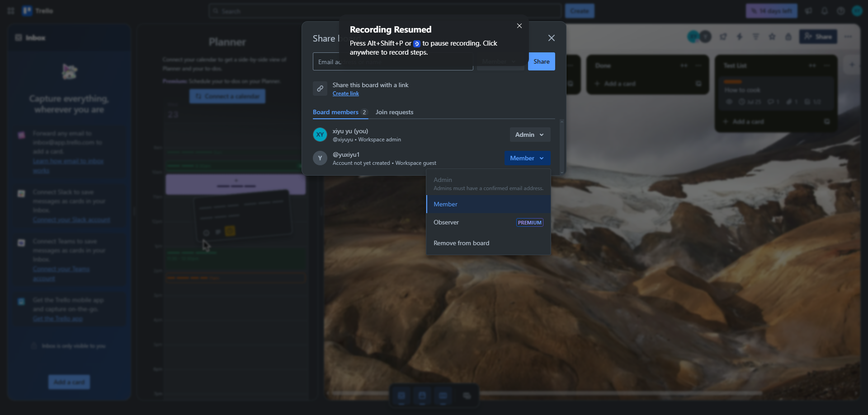Click the Share button in board header
The image size is (868, 415).
pyautogui.click(x=818, y=37)
